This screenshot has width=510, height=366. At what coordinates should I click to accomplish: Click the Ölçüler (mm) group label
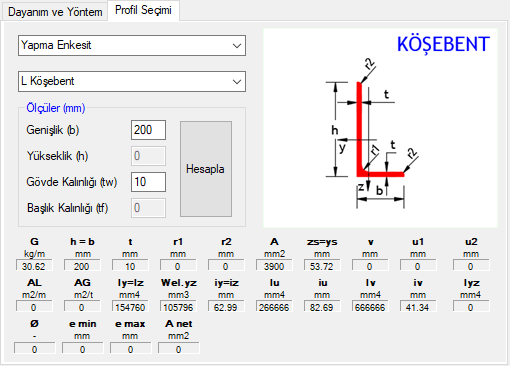(x=56, y=108)
